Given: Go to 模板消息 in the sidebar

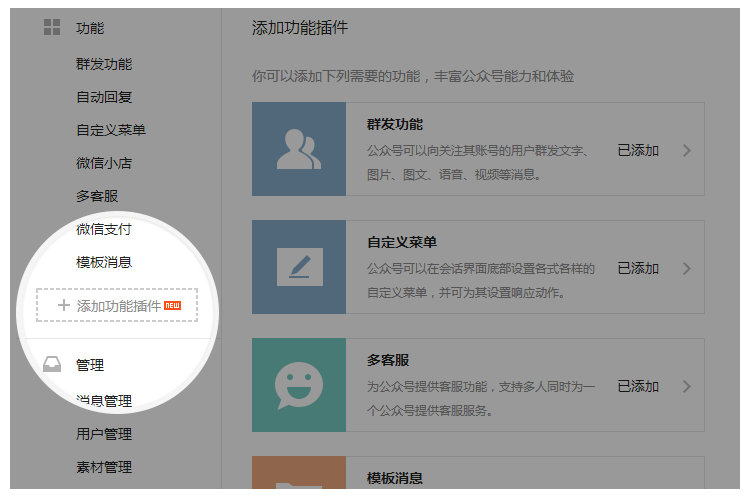Looking at the screenshot, I should pos(104,262).
